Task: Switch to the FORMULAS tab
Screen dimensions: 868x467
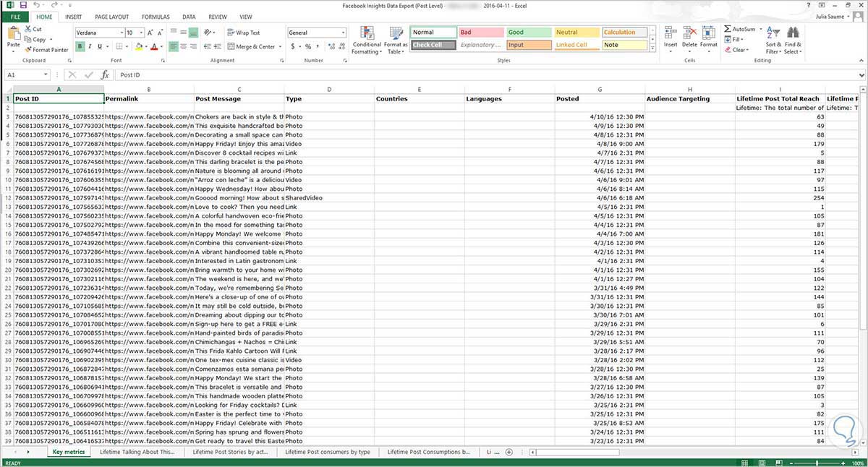Action: (156, 16)
